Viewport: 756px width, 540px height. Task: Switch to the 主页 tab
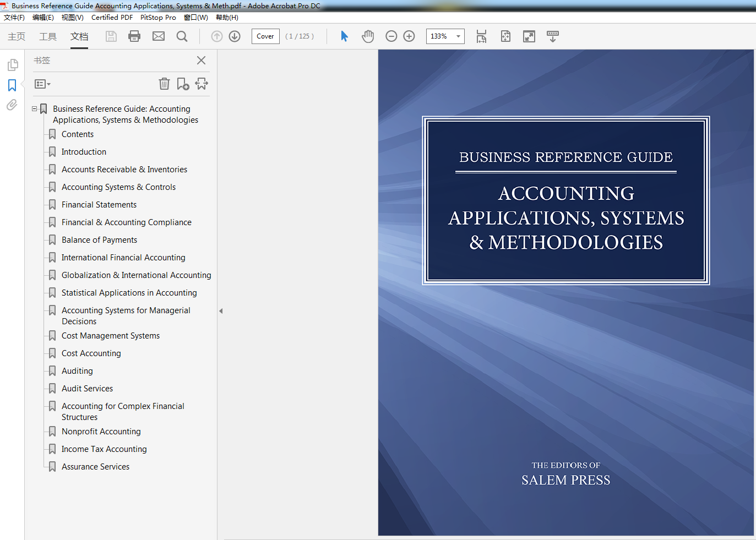click(17, 36)
